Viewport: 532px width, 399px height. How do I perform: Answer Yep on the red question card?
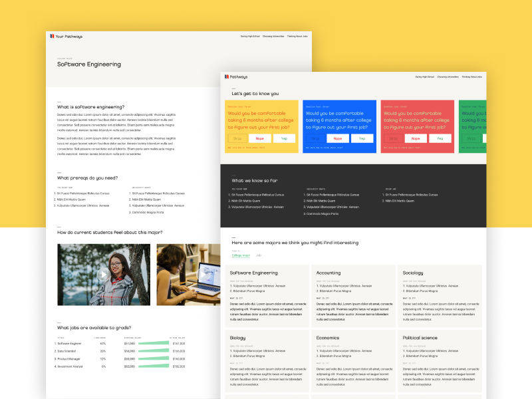[x=440, y=138]
